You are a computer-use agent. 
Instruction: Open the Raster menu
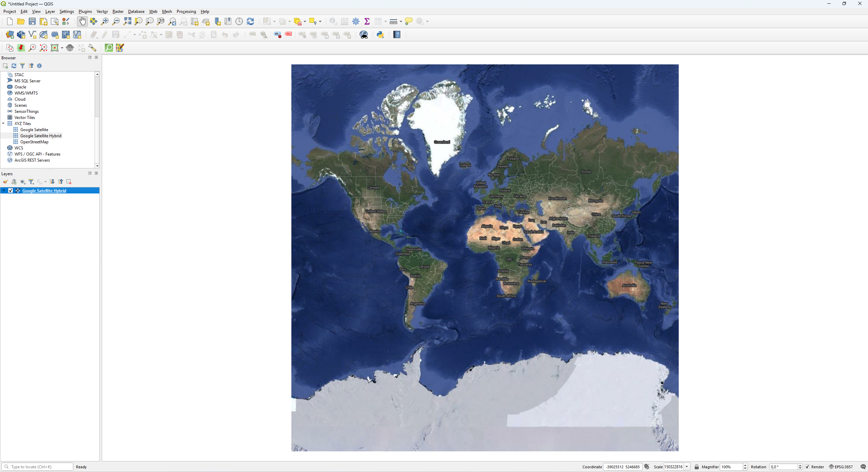coord(118,12)
